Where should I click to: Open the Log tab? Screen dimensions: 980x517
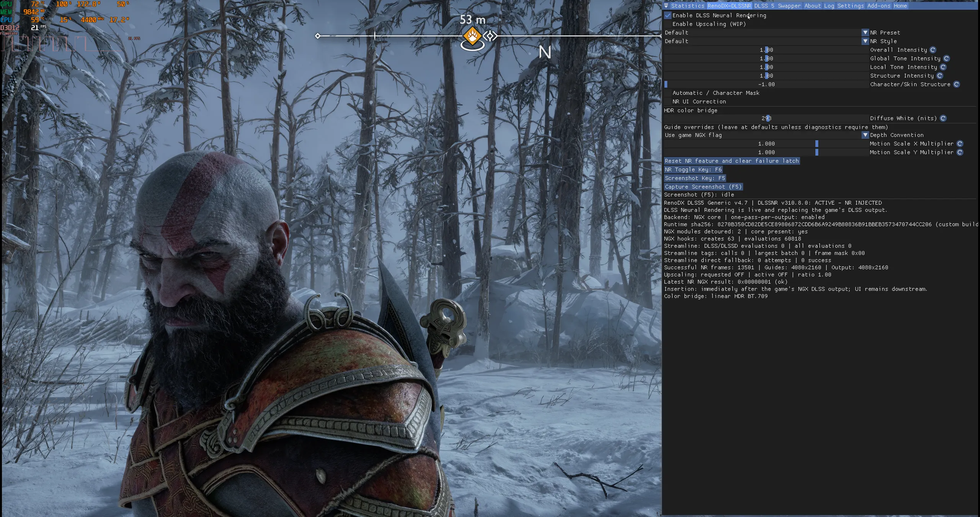[x=829, y=6]
